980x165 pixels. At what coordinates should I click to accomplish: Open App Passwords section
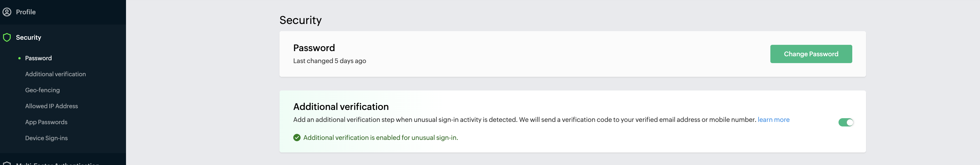46,122
